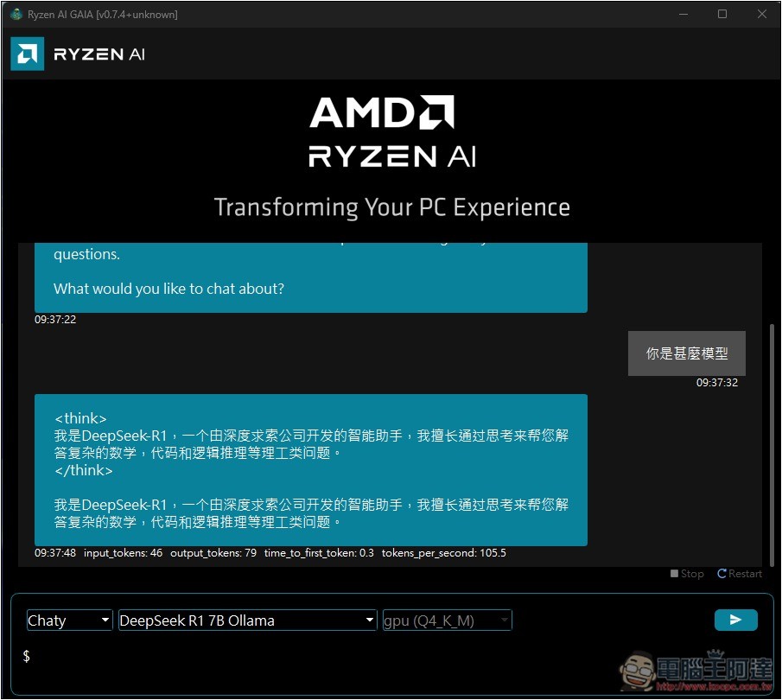Screen dimensions: 782x700
Task: Open the gpu (Q4_K_M) device dropdown
Action: (447, 620)
